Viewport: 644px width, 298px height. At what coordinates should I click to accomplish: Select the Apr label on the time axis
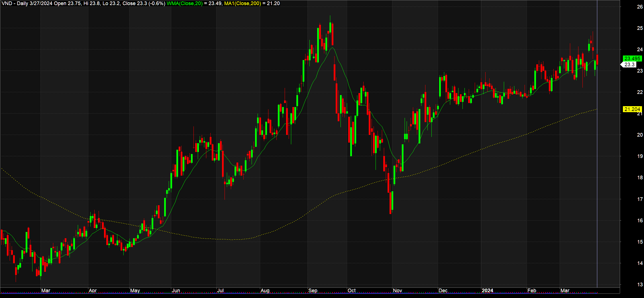(x=93, y=291)
